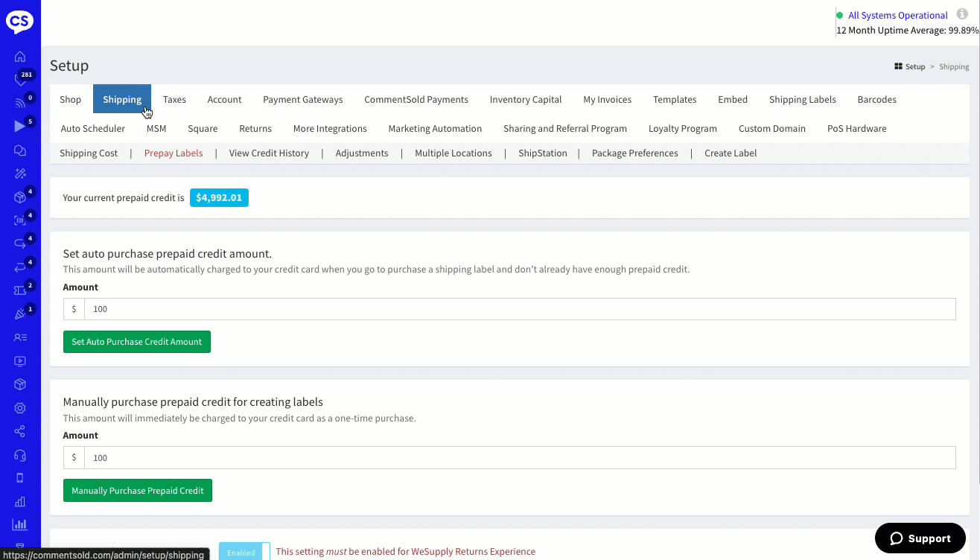Open the settings gear icon in sidebar
Screen dimensions: 980x560
click(20, 408)
